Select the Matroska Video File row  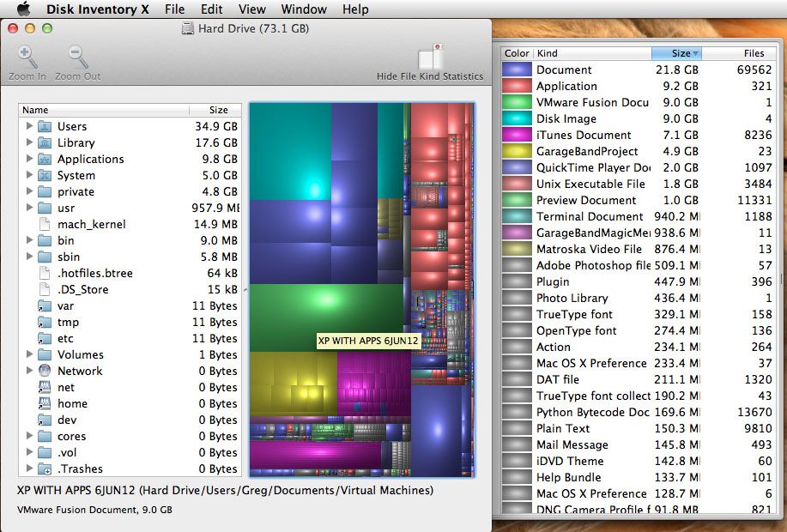(638, 250)
